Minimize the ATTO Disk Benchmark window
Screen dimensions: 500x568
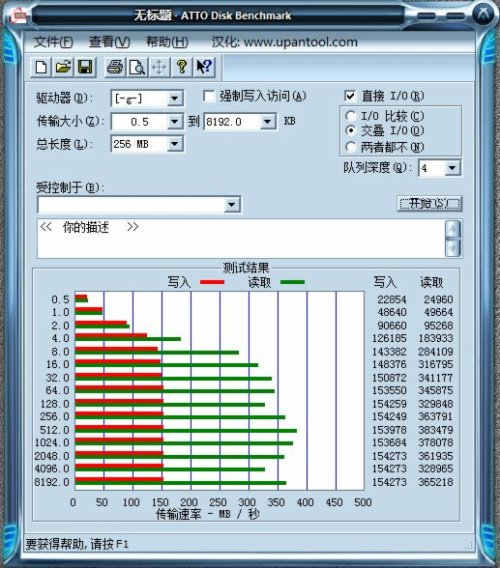tap(426, 16)
